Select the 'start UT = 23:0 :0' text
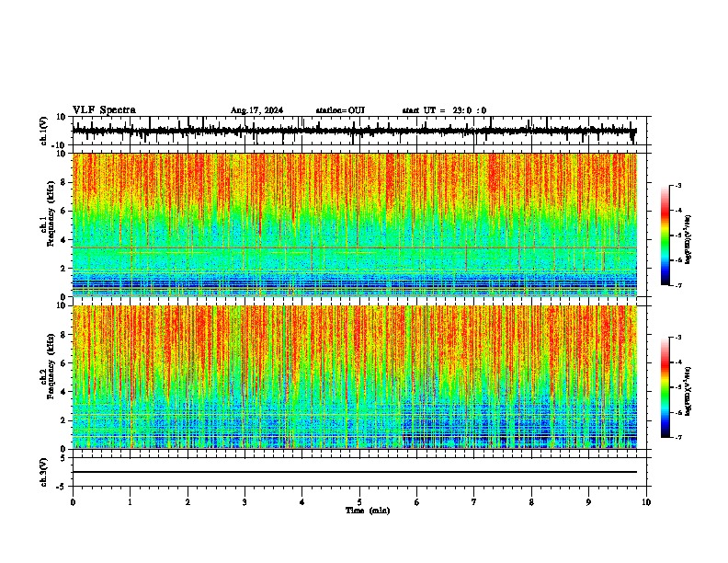This screenshot has height=563, width=728. pos(444,110)
